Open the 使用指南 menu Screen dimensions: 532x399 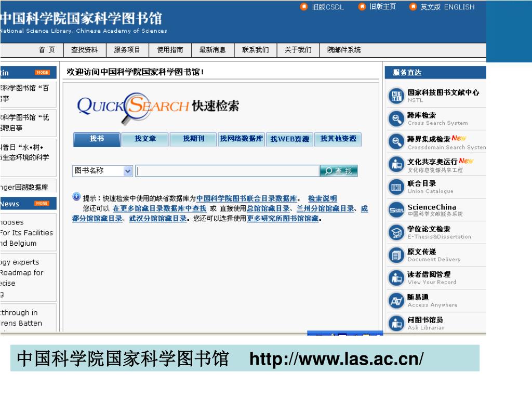pos(170,50)
